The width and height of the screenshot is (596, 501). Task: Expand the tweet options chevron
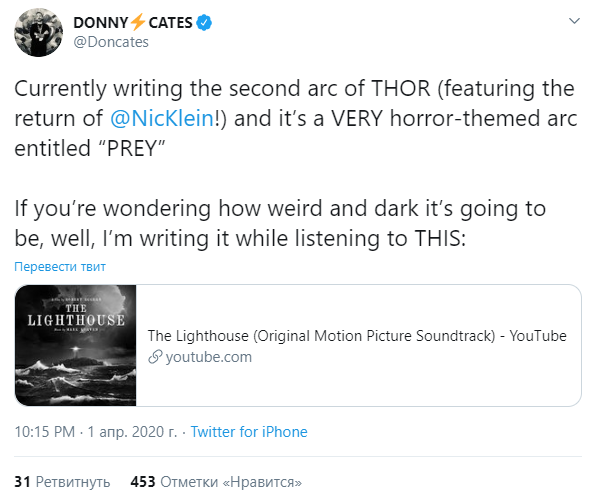point(574,21)
